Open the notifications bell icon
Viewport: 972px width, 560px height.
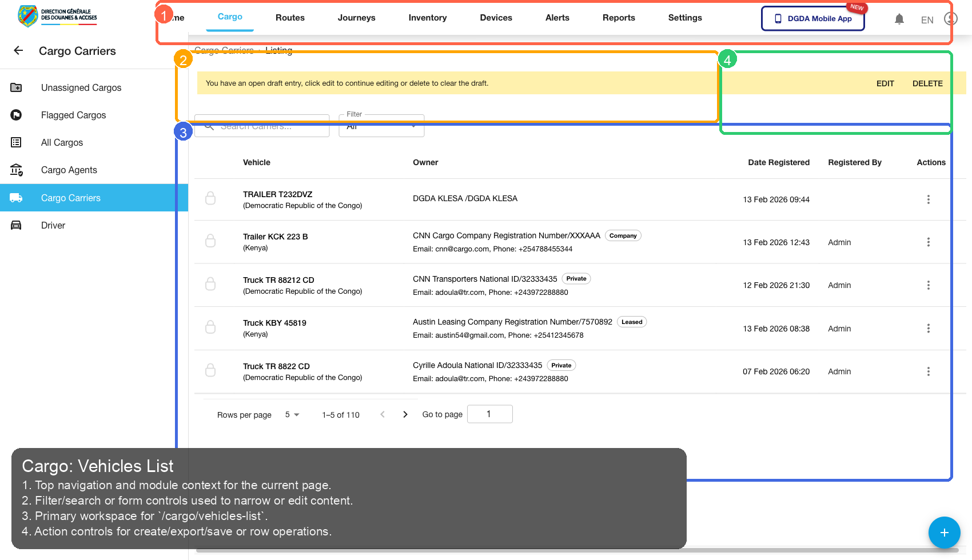click(x=899, y=19)
